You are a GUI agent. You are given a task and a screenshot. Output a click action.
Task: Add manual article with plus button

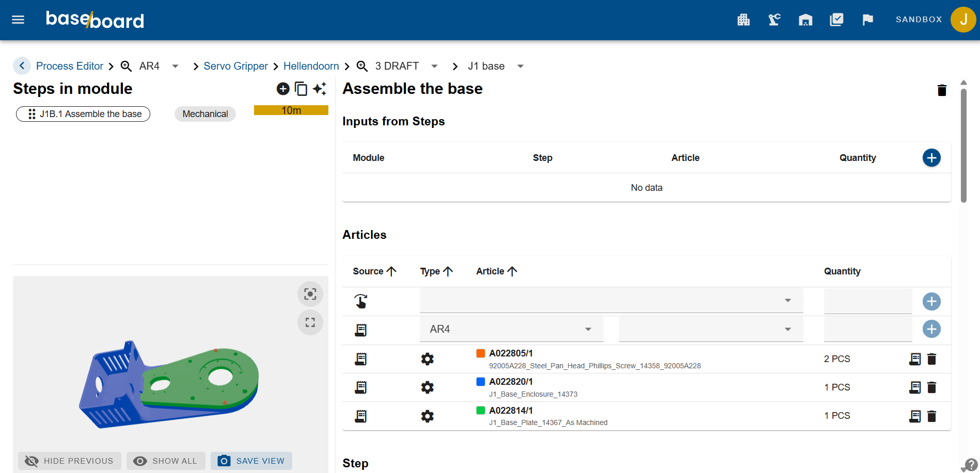[931, 301]
